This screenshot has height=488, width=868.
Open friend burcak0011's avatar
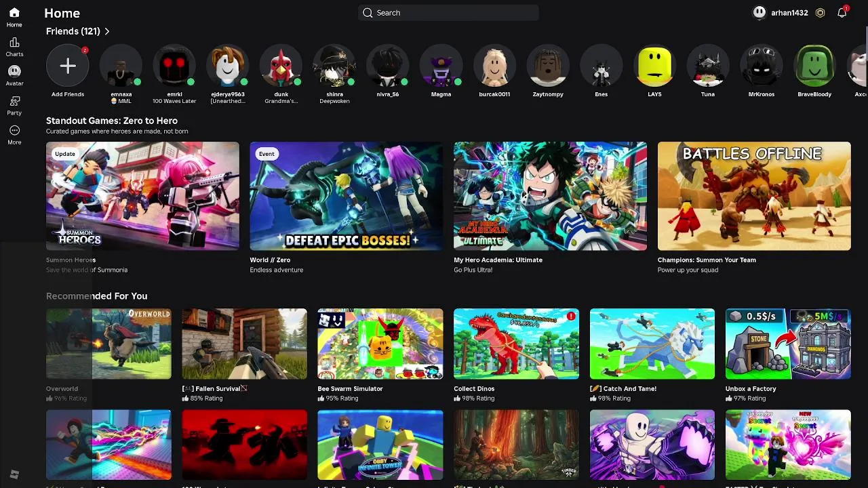pos(494,66)
